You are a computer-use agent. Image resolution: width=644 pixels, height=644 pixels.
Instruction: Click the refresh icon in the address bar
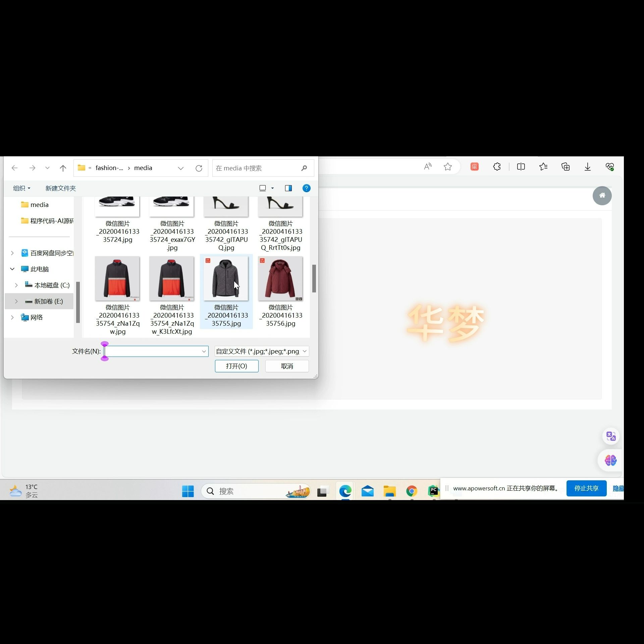point(199,168)
